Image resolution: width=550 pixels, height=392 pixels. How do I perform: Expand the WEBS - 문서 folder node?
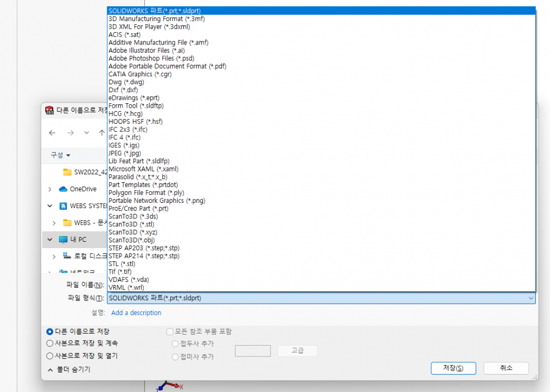[54, 223]
